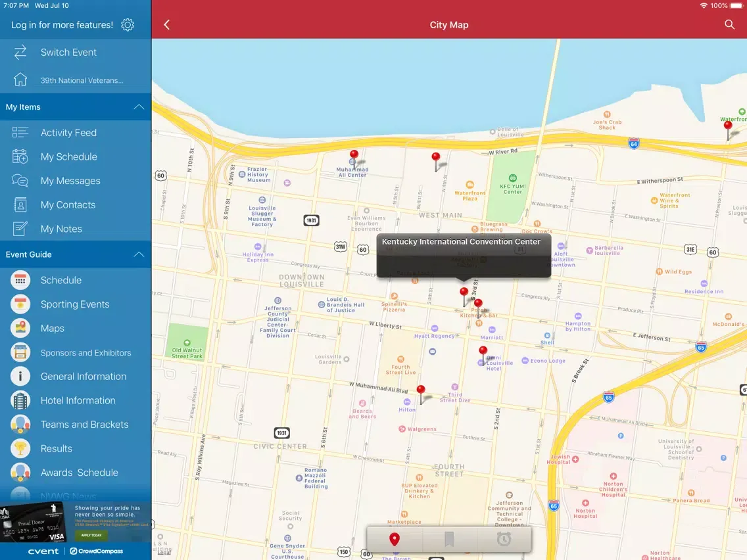Tap the Results trophy icon
747x560 pixels.
(20, 448)
